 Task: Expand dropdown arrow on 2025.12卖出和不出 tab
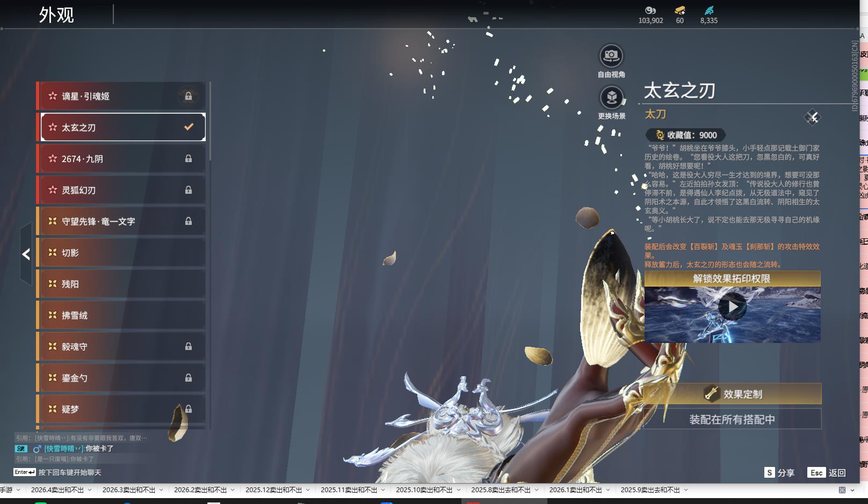coord(308,490)
